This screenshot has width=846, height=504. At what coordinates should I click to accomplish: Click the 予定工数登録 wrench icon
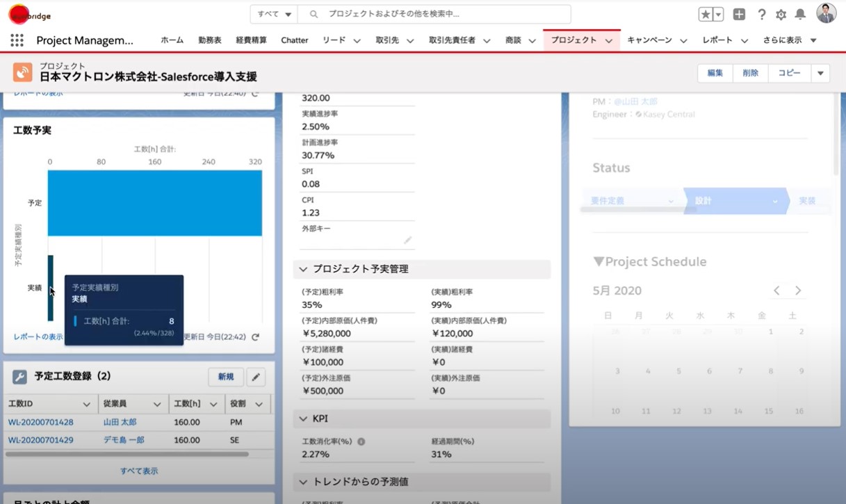19,377
